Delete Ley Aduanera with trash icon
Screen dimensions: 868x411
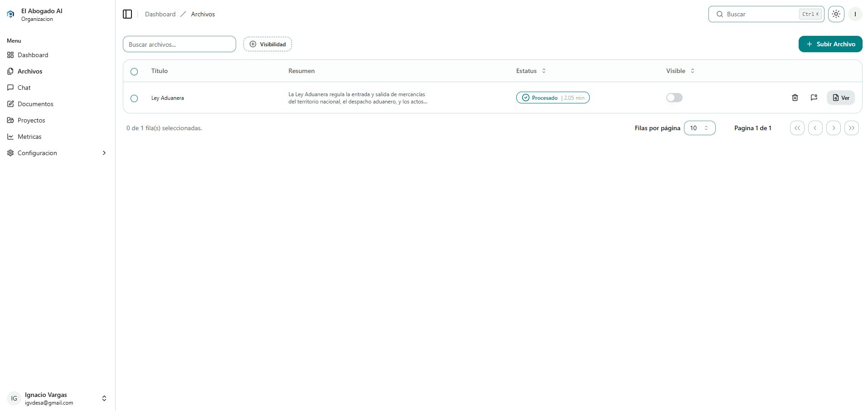tap(795, 98)
